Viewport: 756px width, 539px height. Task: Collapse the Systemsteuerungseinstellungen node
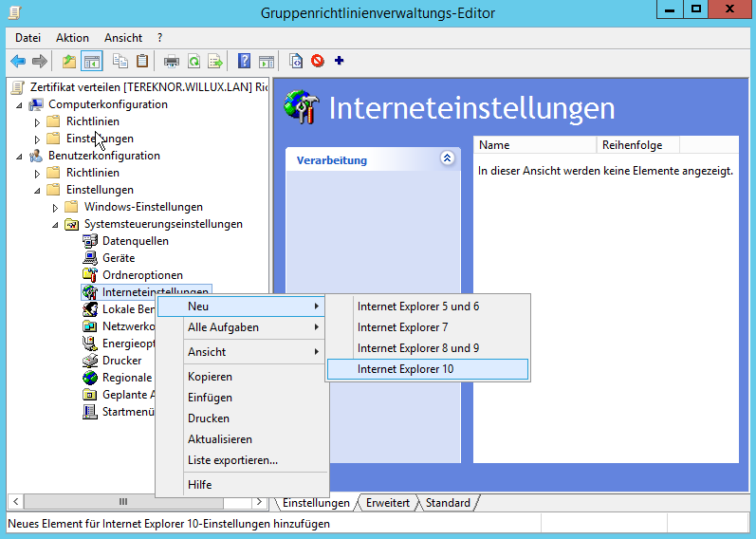click(55, 225)
